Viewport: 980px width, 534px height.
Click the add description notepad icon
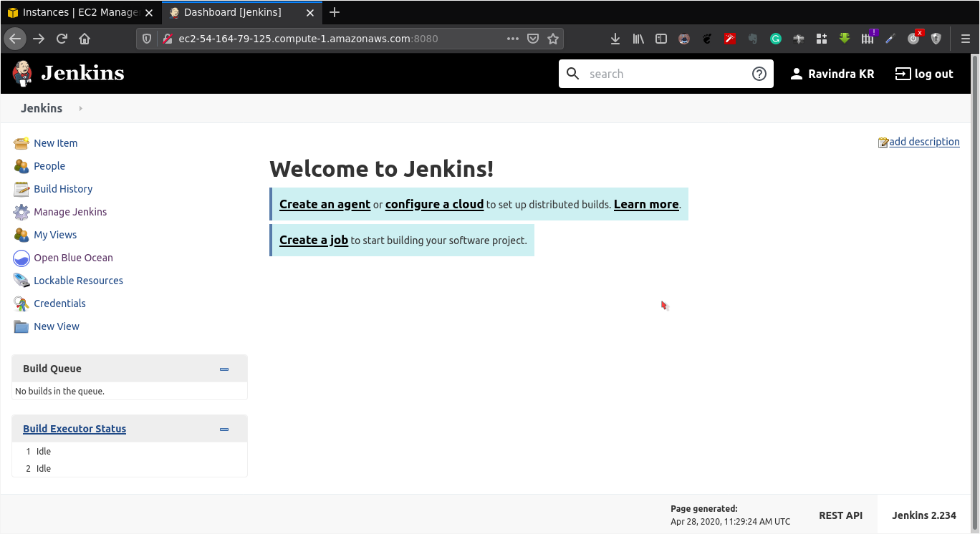coord(883,142)
